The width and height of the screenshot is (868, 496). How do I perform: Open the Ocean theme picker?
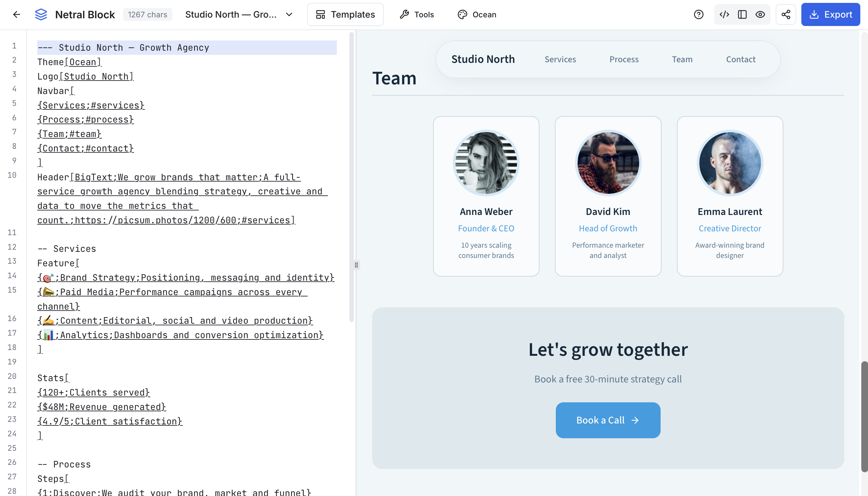tap(477, 14)
